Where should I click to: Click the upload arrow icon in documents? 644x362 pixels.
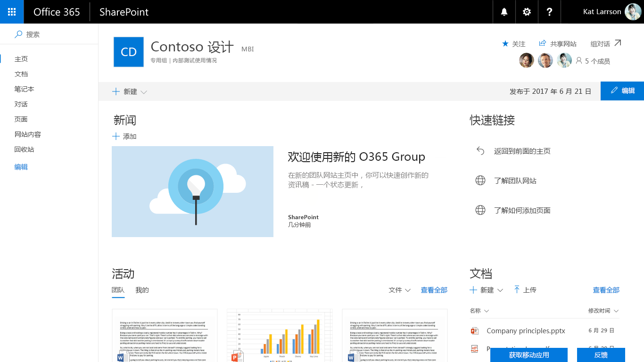pos(517,289)
